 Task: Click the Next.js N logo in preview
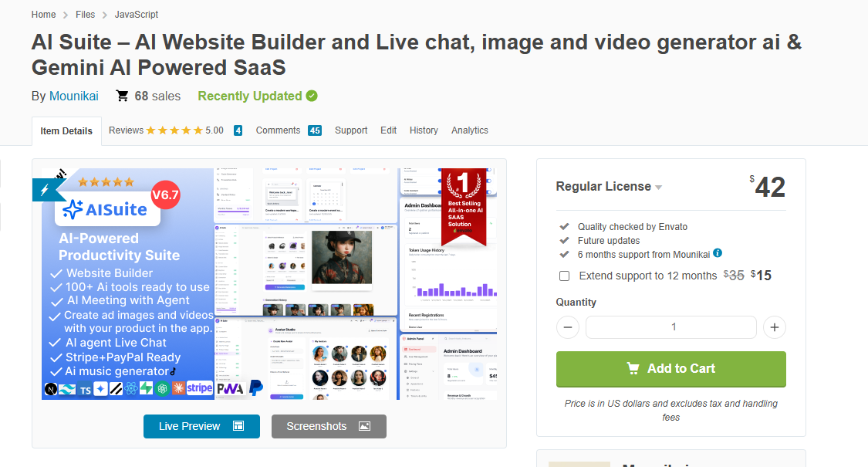(x=50, y=390)
